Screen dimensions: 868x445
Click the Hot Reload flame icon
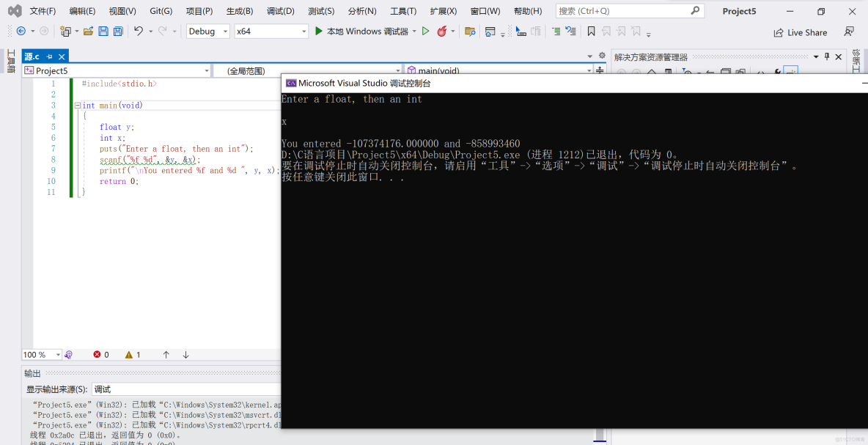(x=441, y=32)
